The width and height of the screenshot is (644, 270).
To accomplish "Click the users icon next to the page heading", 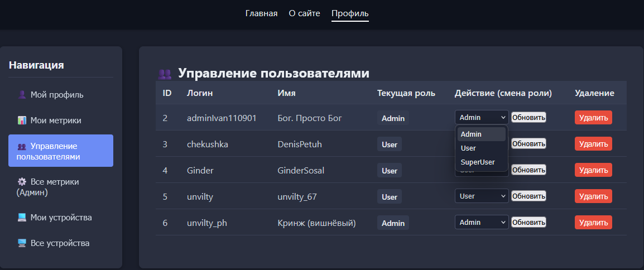I will [165, 74].
